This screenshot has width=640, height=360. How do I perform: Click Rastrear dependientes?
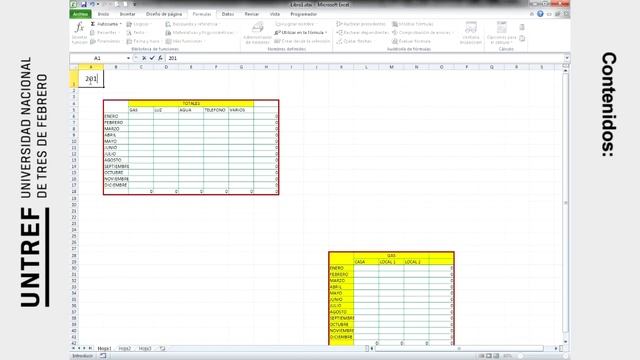click(362, 33)
